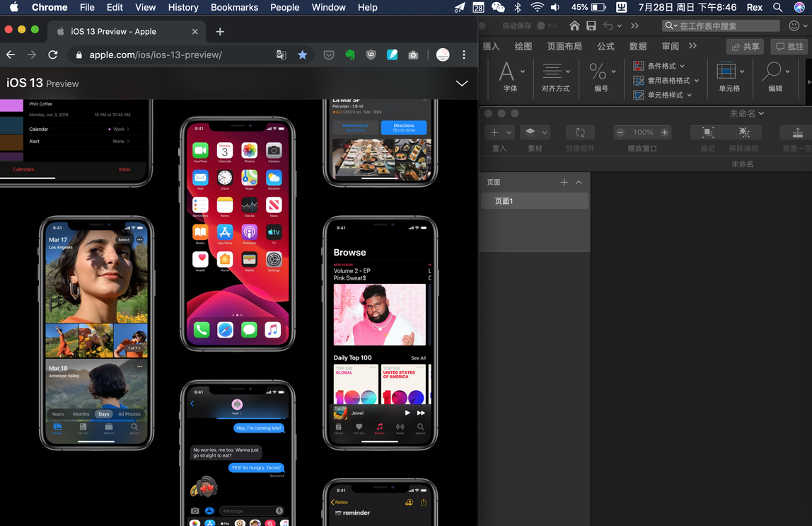Open Spotlight search in menu bar
The height and width of the screenshot is (526, 812).
coord(777,7)
